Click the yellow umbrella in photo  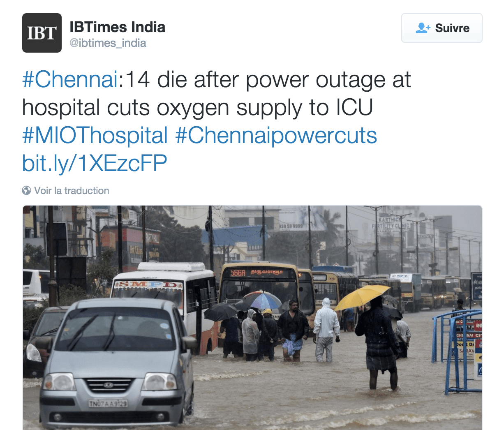[x=361, y=296]
